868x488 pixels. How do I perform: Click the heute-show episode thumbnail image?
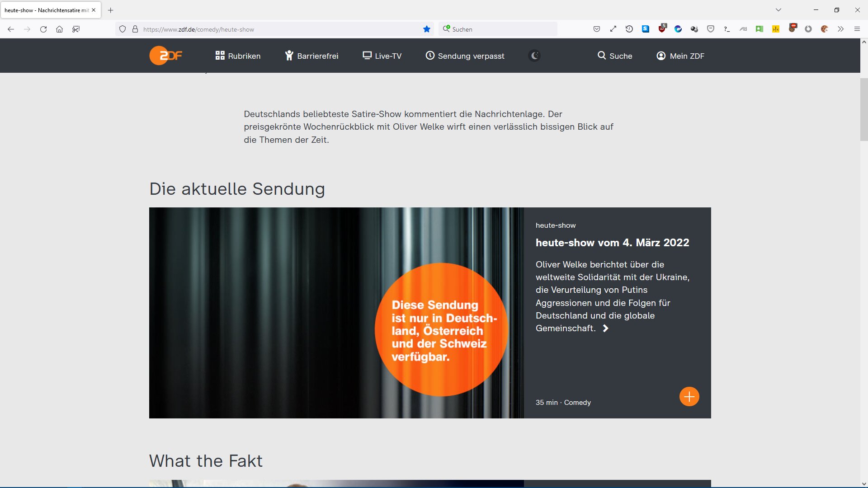(336, 313)
